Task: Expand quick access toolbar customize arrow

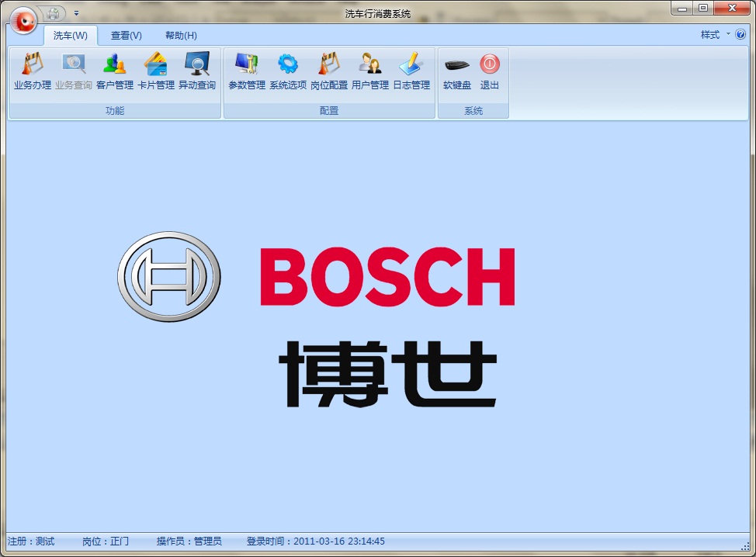Action: 76,13
